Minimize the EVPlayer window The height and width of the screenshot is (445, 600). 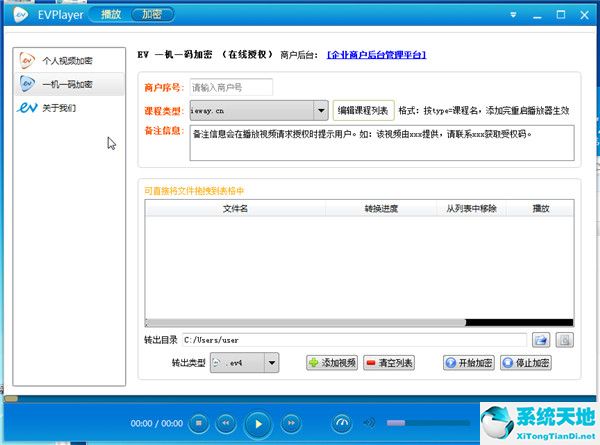coord(537,16)
